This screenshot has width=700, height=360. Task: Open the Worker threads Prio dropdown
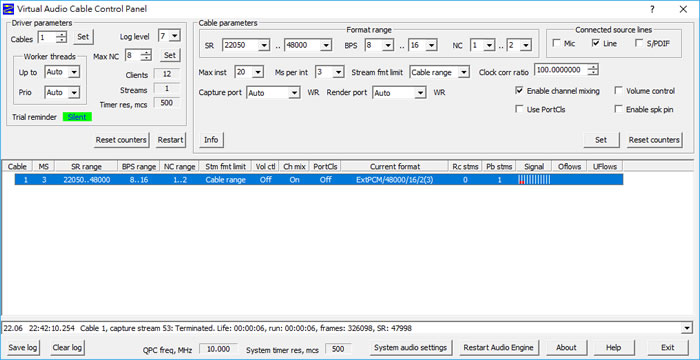74,92
